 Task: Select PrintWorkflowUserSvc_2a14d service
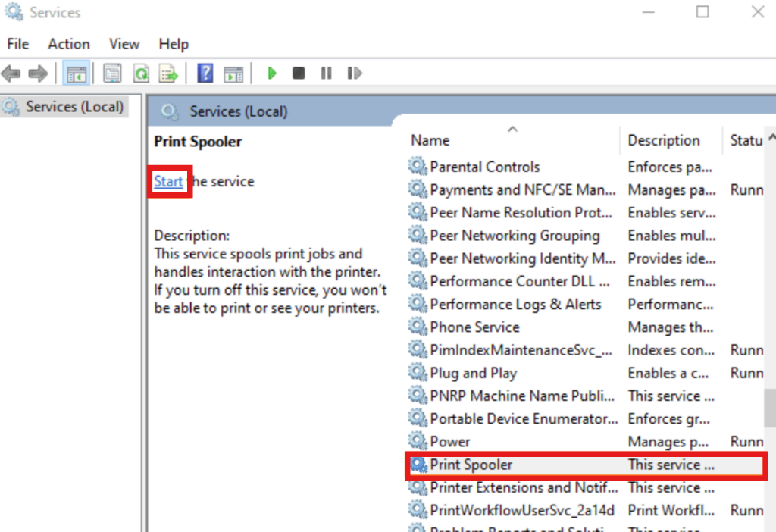coord(586,510)
